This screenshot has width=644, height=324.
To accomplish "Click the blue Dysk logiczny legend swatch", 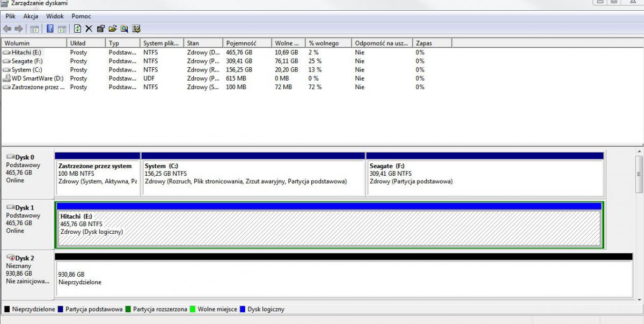I will pyautogui.click(x=243, y=309).
